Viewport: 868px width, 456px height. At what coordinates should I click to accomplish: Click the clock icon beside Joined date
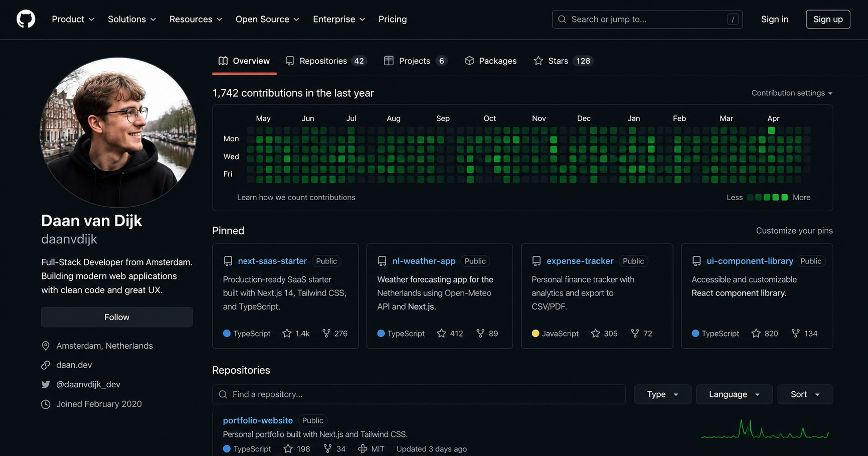46,404
